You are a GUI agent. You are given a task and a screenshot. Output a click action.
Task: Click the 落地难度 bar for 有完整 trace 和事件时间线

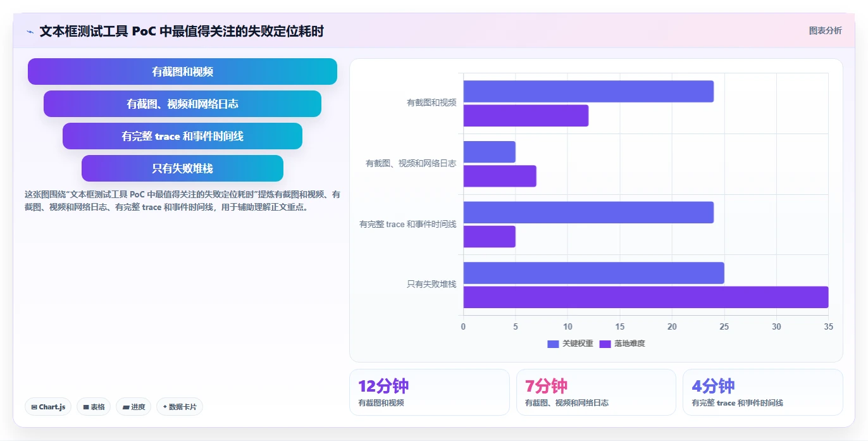490,237
